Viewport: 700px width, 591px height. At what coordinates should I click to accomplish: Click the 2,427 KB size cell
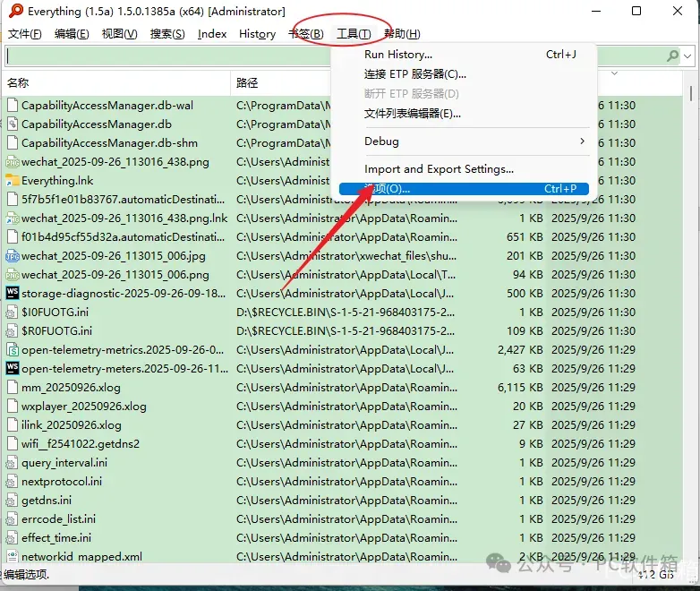[521, 350]
